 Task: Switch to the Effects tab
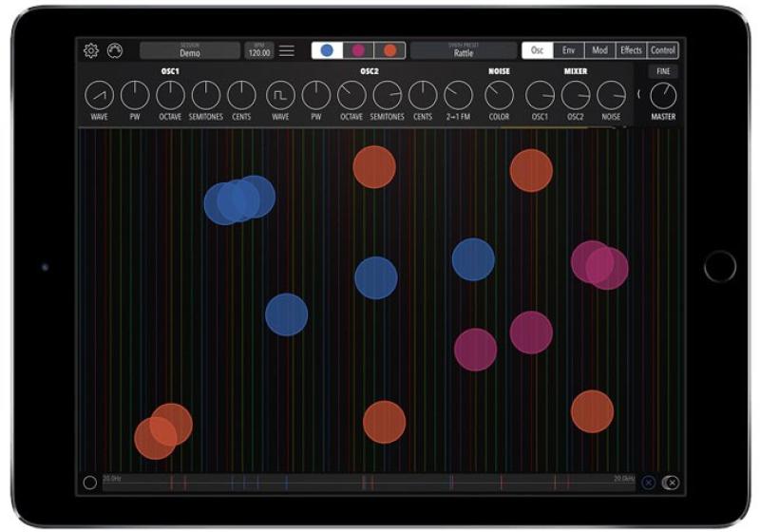(x=631, y=51)
